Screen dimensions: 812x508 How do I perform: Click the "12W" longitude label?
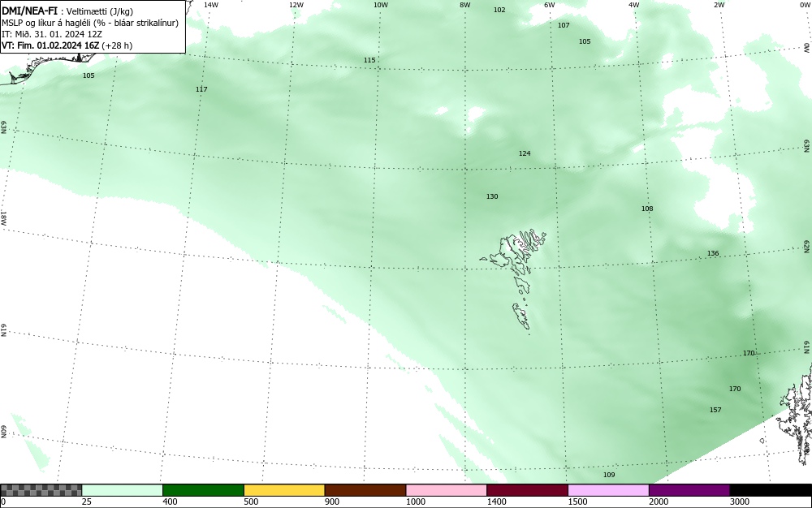(296, 5)
